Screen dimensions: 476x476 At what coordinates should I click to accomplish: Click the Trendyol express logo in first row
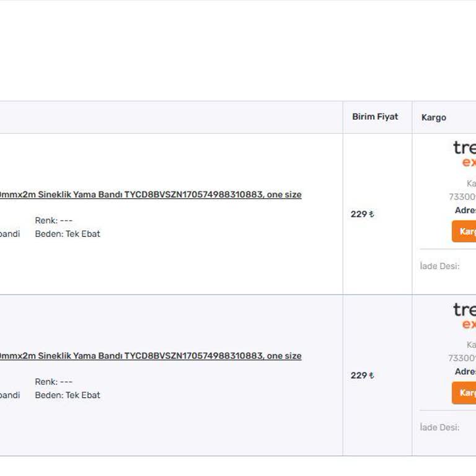tap(465, 154)
